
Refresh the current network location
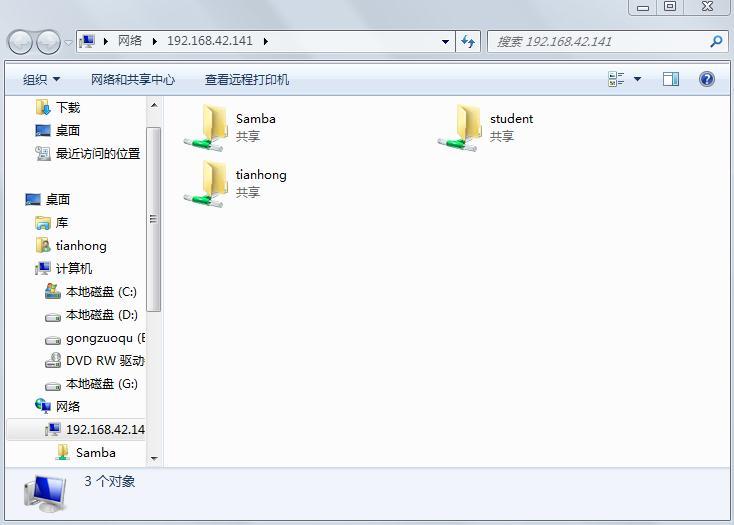[468, 42]
